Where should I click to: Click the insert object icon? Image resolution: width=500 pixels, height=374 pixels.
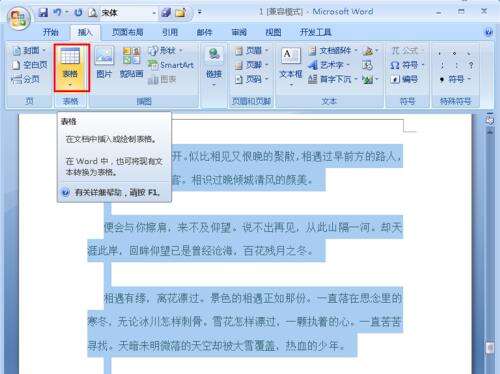click(x=368, y=79)
